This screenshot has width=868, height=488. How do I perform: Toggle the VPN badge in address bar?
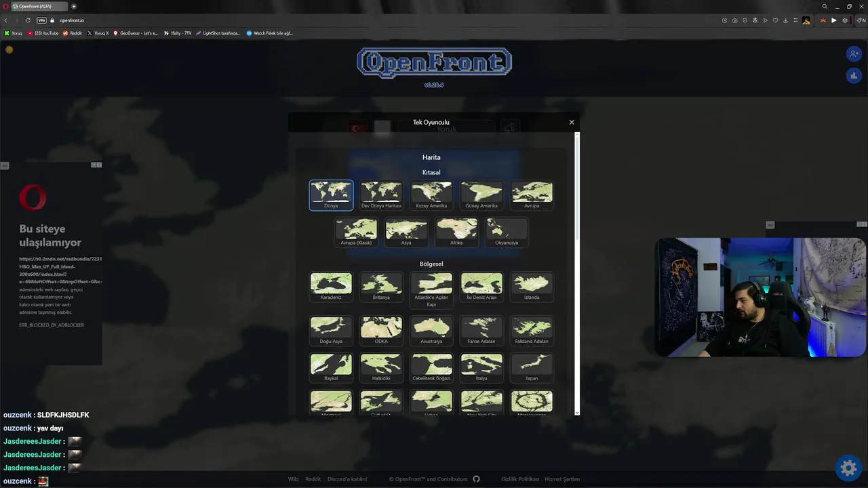point(41,20)
